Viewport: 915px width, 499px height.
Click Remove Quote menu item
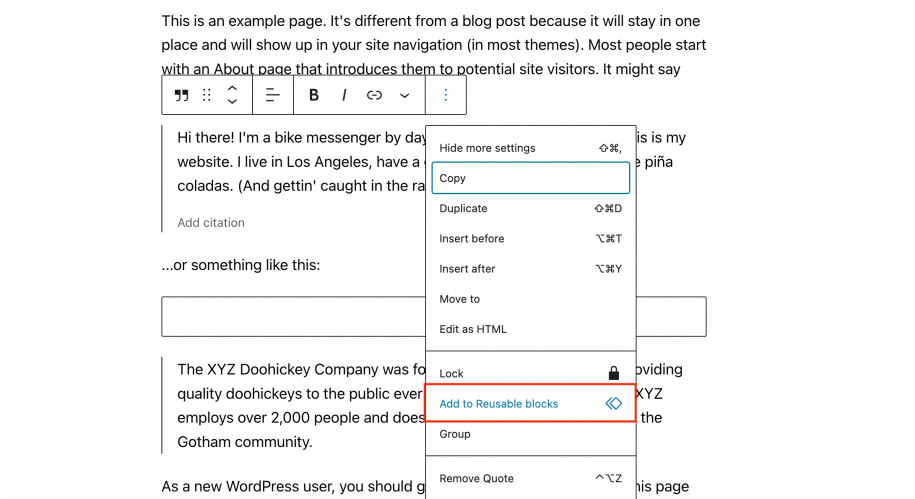(x=530, y=479)
